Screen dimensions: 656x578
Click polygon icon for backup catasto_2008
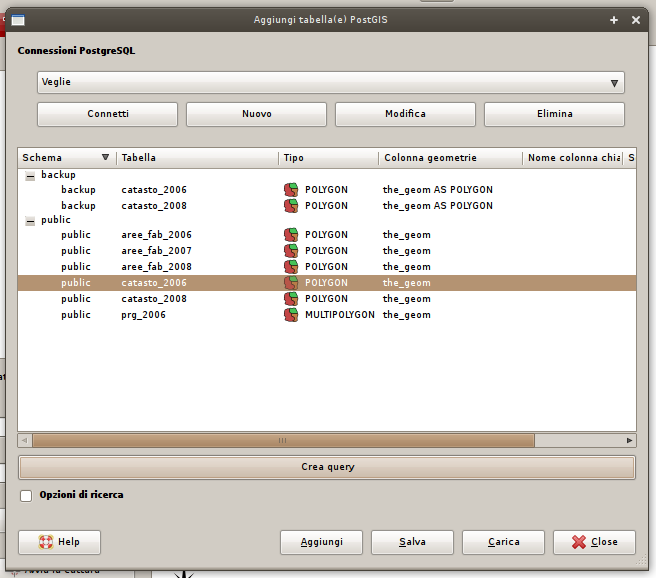coord(291,206)
